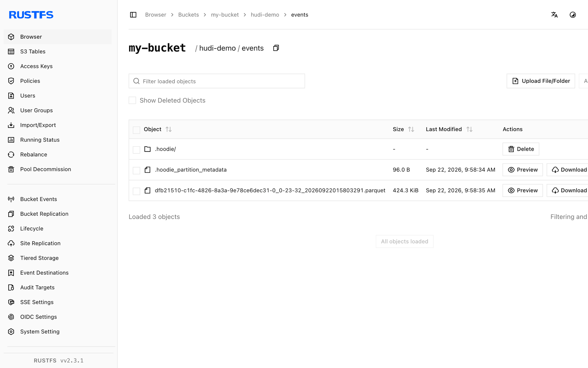Open Pool Decommission page
The width and height of the screenshot is (588, 368).
[58, 169]
